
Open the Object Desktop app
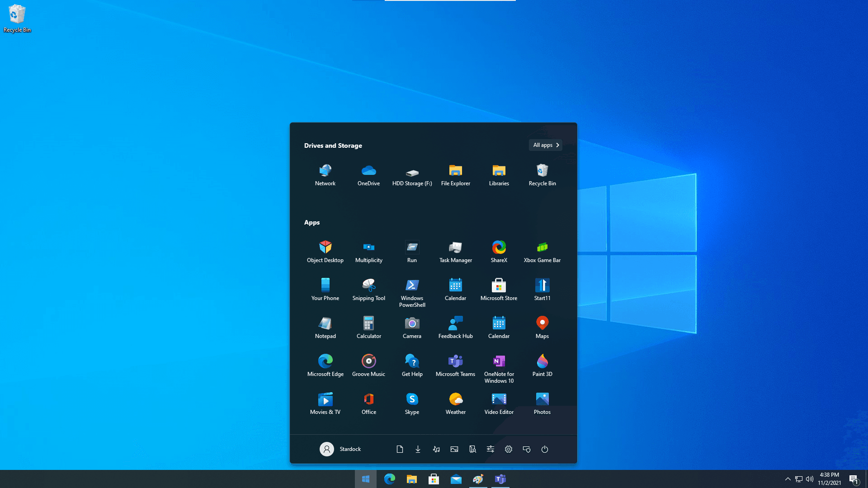pos(325,251)
